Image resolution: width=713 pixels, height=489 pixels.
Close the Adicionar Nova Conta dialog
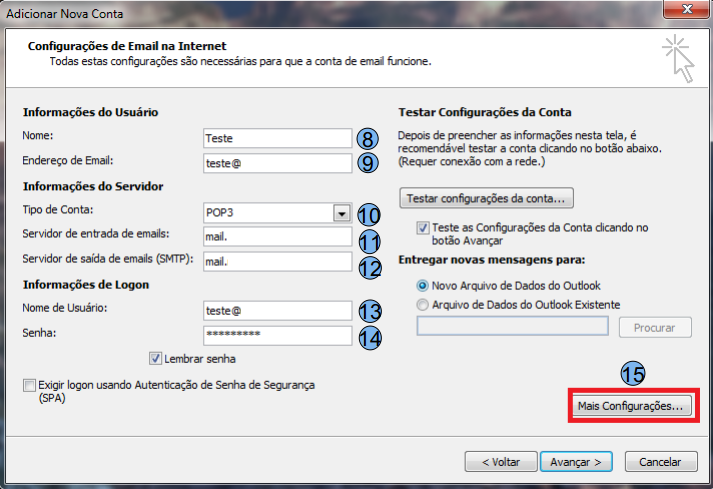(684, 10)
